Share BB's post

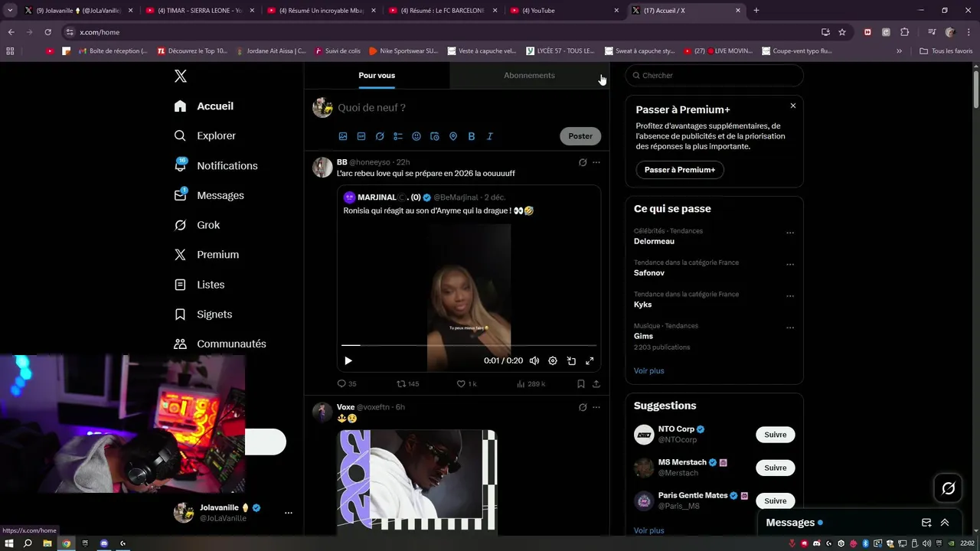(596, 384)
